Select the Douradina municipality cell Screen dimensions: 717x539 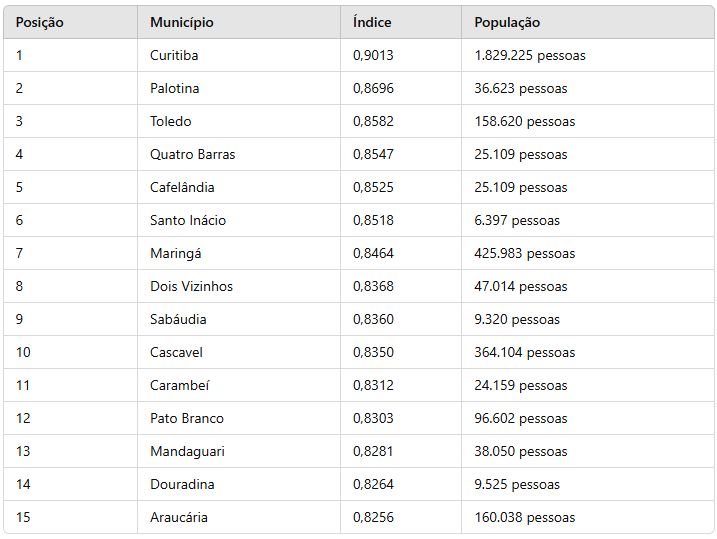(x=182, y=484)
